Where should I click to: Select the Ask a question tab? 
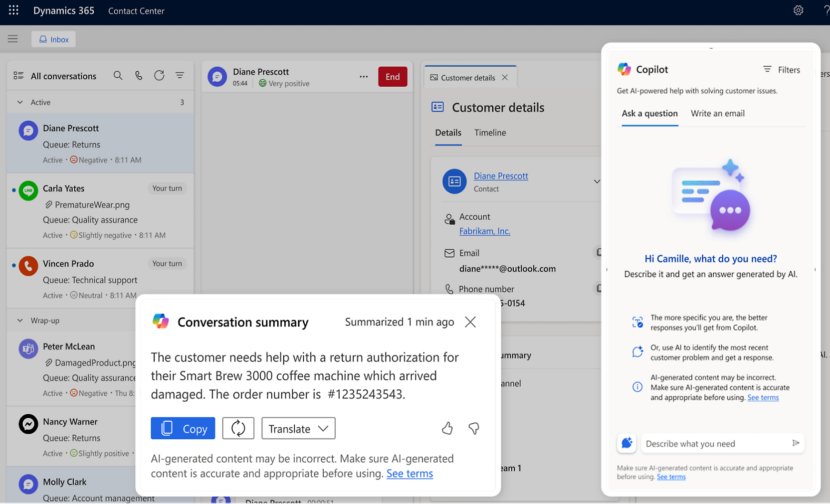click(x=649, y=114)
